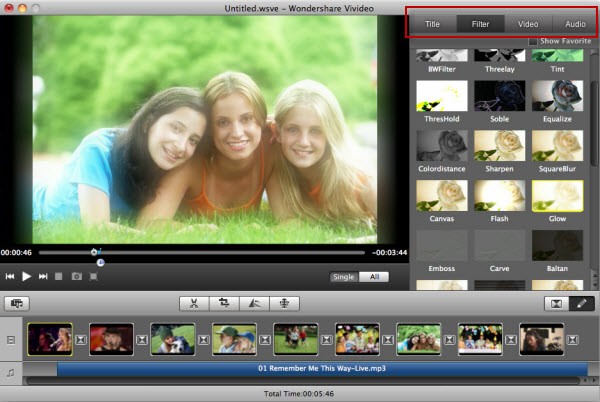Set filter scope to Single

[344, 277]
